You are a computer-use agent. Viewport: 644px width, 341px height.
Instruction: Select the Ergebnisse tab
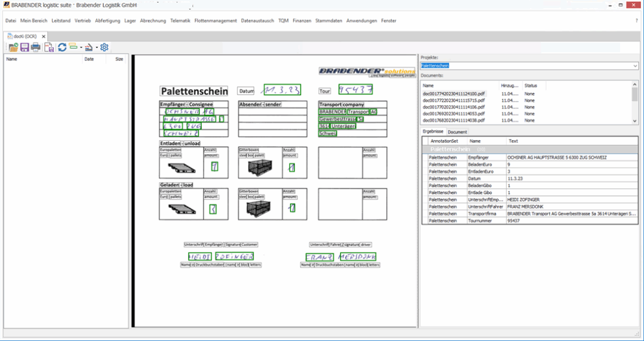[x=433, y=132]
